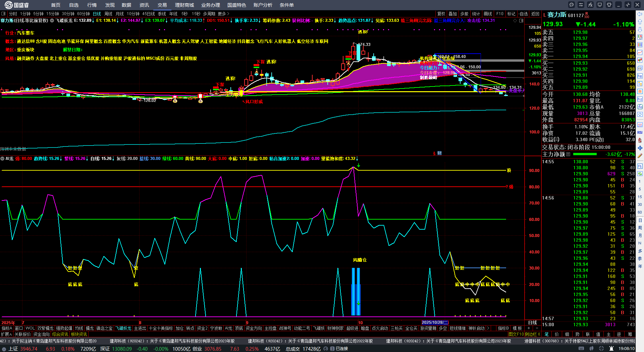
Task: Remove a sub-chart with the − button
Action: (537, 328)
